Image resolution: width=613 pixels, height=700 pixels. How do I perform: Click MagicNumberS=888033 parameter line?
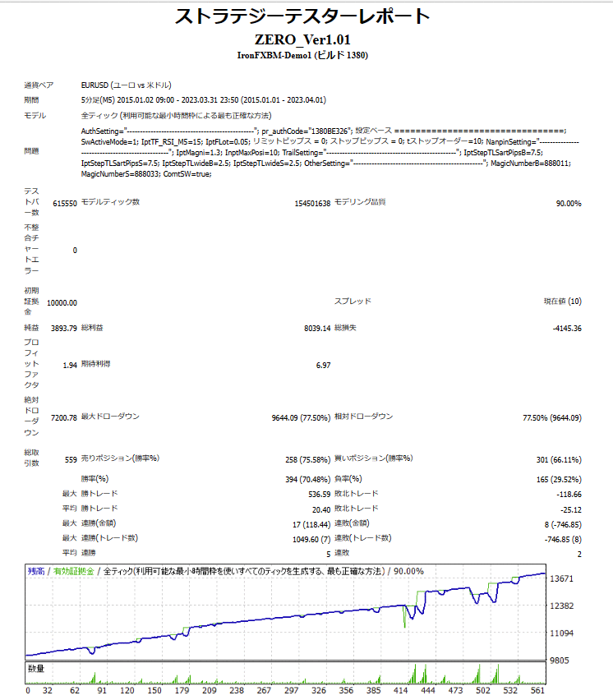(146, 174)
